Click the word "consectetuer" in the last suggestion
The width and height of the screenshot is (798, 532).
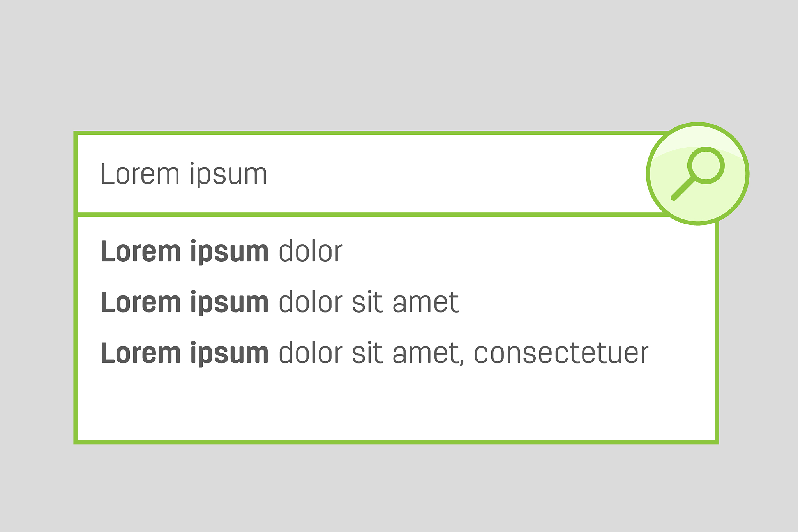tap(561, 353)
